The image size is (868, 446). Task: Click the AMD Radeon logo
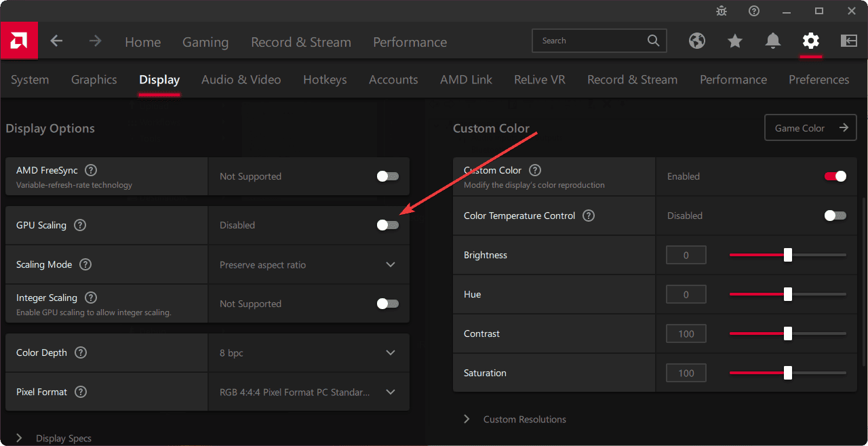(18, 41)
